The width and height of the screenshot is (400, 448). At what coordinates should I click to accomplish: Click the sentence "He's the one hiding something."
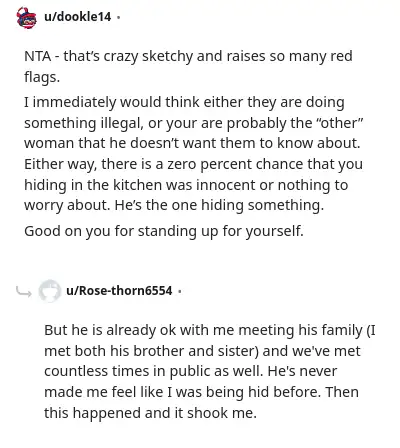pyautogui.click(x=219, y=206)
